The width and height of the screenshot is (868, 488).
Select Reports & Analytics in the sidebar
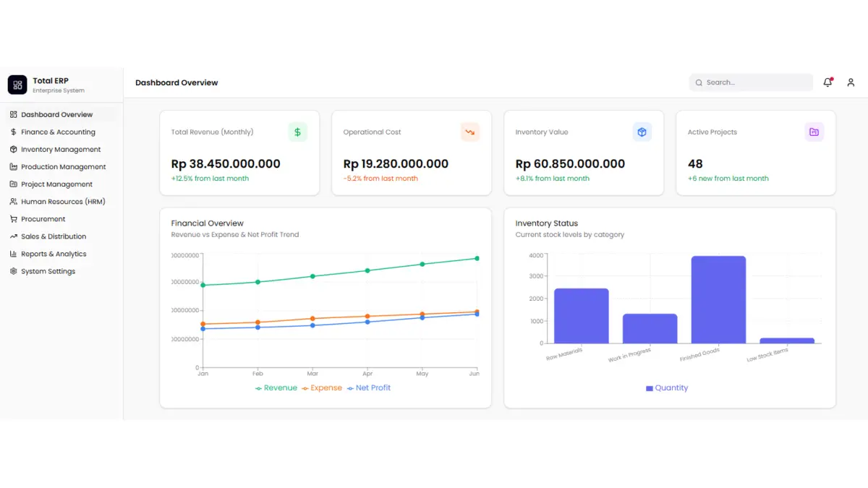click(x=54, y=254)
